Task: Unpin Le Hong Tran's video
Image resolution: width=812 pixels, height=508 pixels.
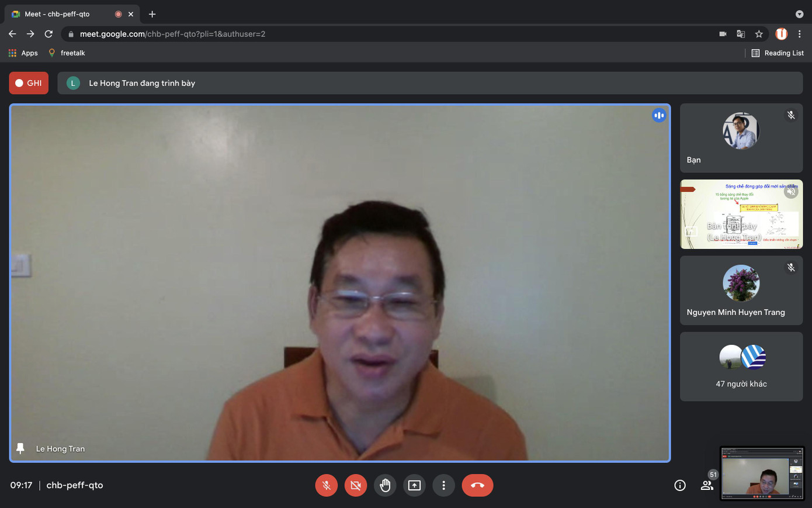Action: pyautogui.click(x=20, y=448)
